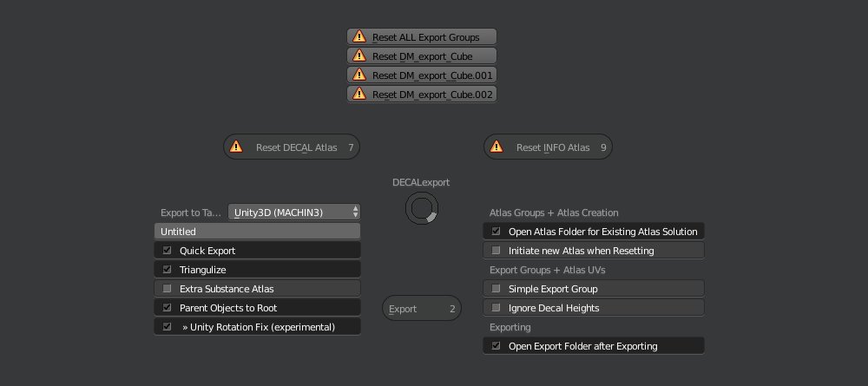
Task: Click warning icon on Reset ALL Export Groups
Action: 359,36
